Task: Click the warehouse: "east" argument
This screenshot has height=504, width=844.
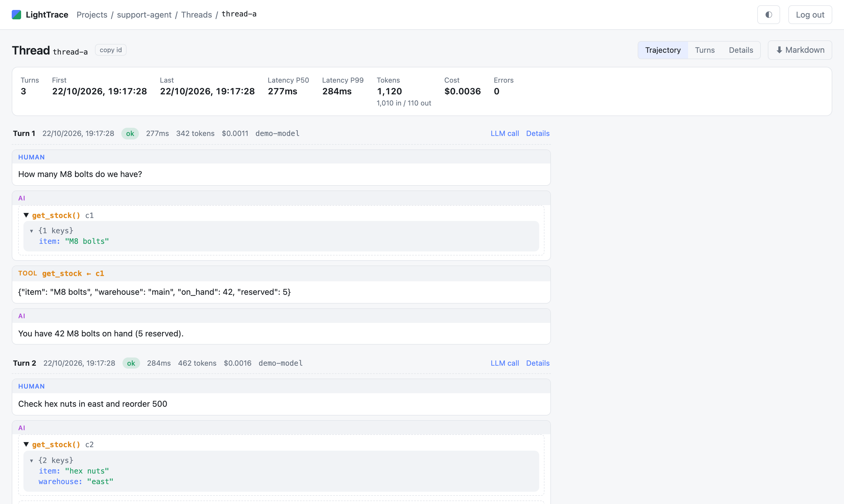Action: (x=76, y=482)
